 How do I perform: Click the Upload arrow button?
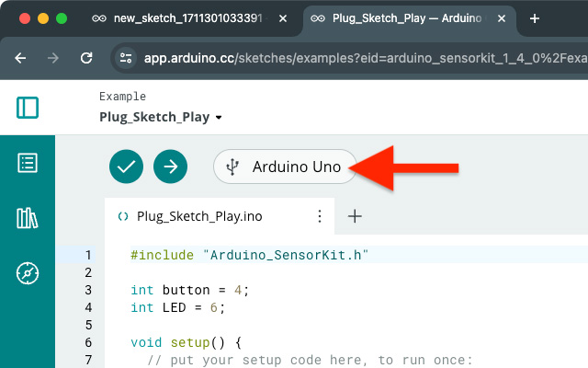click(x=170, y=167)
